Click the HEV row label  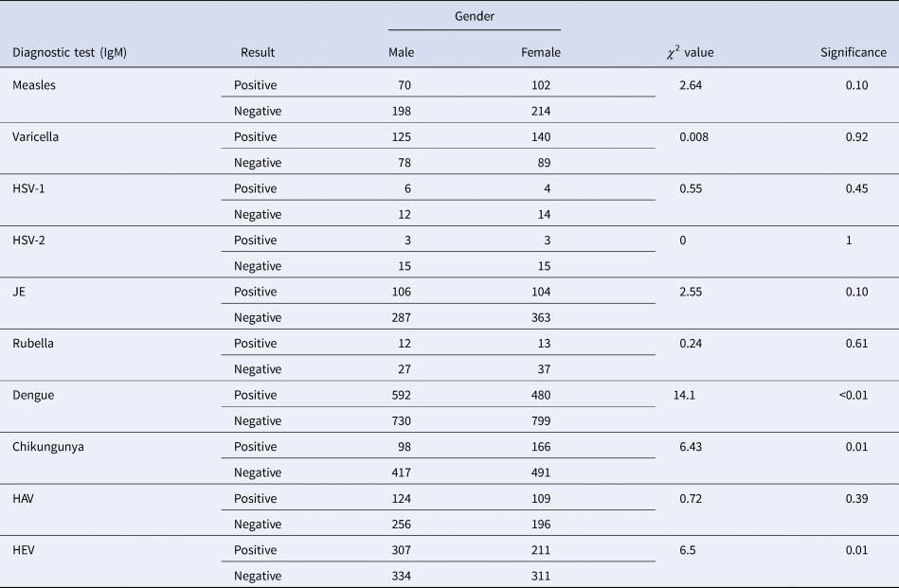tap(24, 549)
